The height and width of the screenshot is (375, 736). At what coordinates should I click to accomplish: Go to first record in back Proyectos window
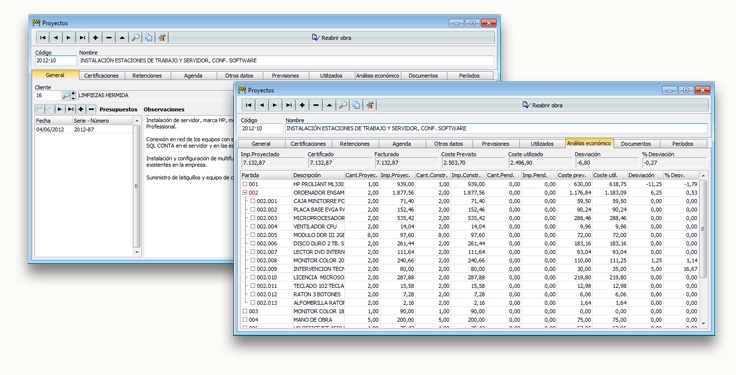[42, 38]
